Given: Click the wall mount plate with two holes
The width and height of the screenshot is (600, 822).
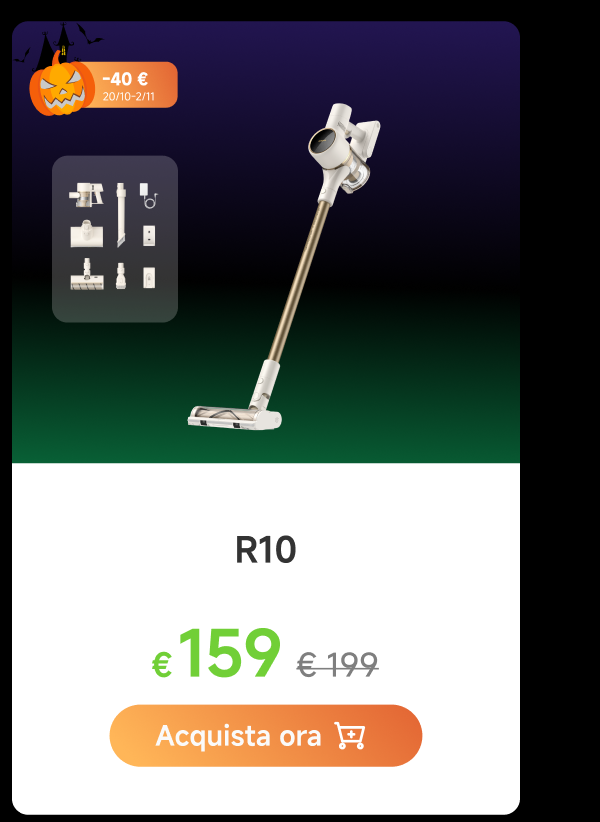Looking at the screenshot, I should 149,235.
